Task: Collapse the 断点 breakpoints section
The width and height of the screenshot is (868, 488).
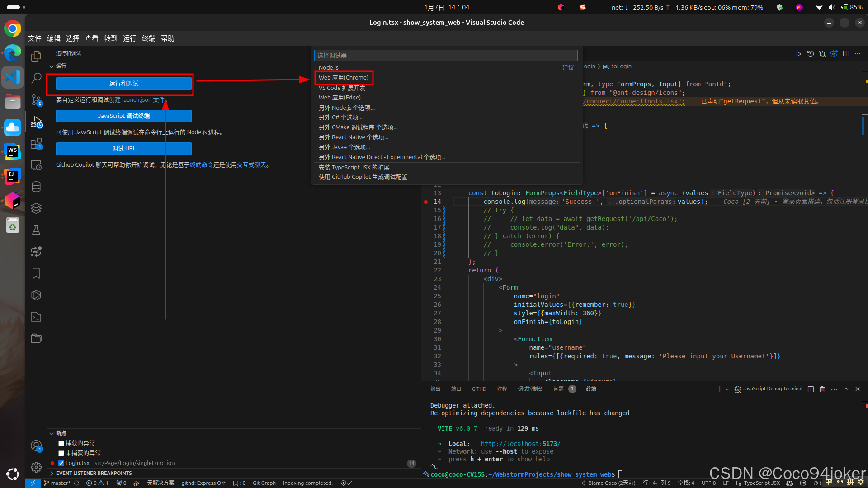Action: tap(52, 433)
